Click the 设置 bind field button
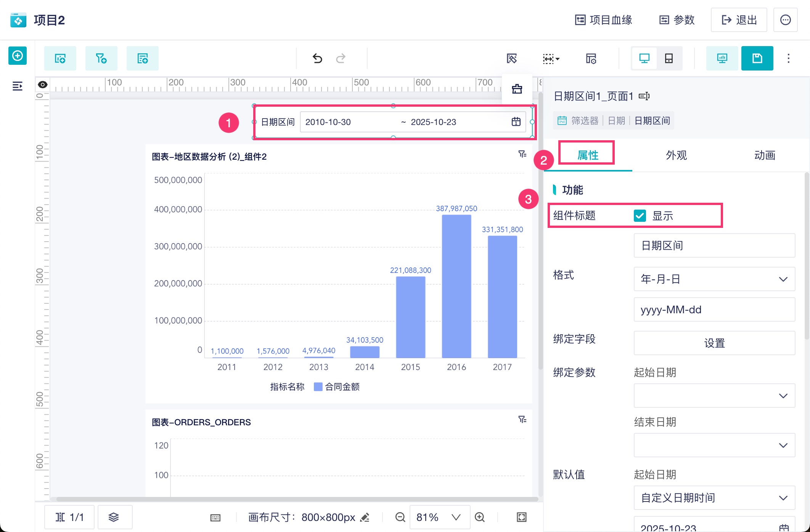 [714, 343]
